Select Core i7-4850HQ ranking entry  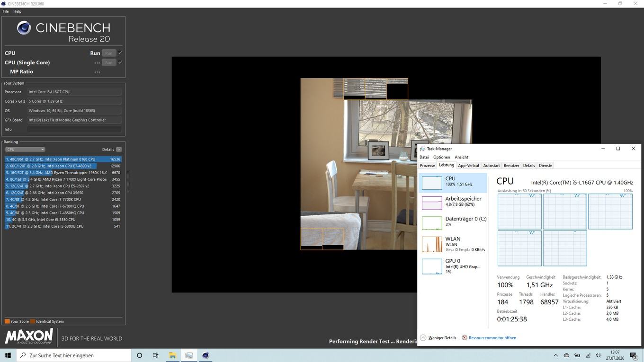coord(63,213)
